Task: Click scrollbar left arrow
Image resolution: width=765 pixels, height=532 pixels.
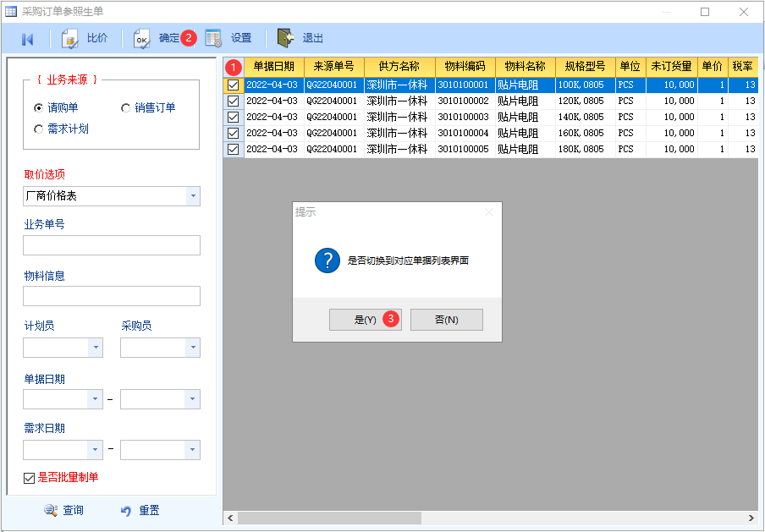Action: point(230,518)
